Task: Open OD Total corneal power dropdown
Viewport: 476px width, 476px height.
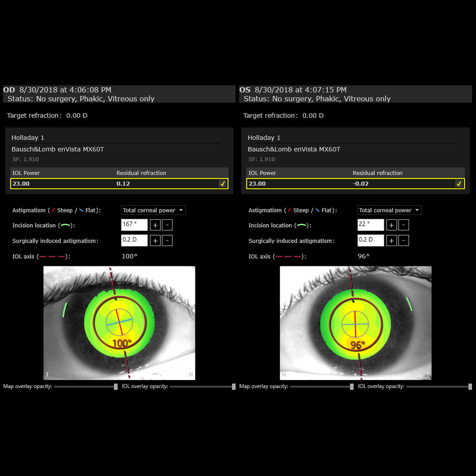Action: click(153, 210)
